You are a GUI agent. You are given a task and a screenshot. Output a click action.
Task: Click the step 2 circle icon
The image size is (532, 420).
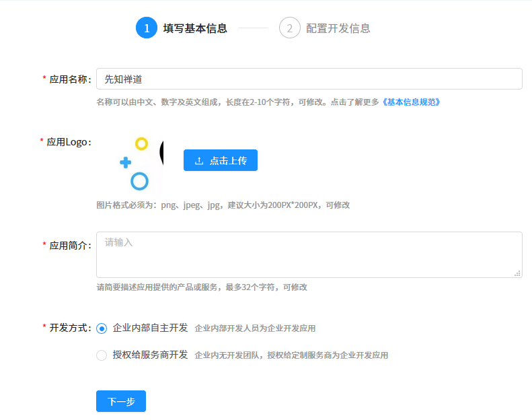(289, 28)
